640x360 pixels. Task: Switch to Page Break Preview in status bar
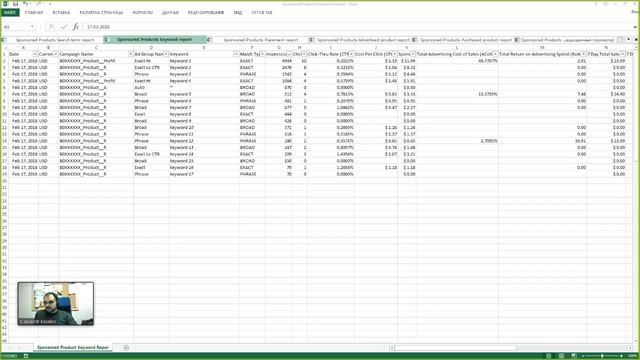click(574, 356)
